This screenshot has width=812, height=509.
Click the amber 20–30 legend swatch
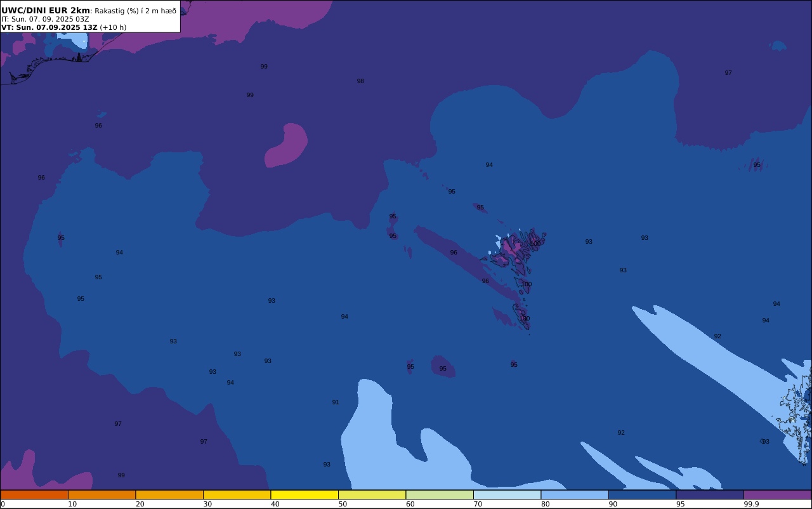pyautogui.click(x=169, y=494)
